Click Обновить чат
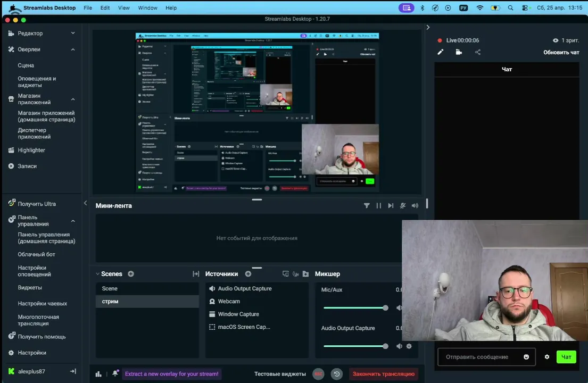Viewport: 588px width, 383px height. coord(561,53)
